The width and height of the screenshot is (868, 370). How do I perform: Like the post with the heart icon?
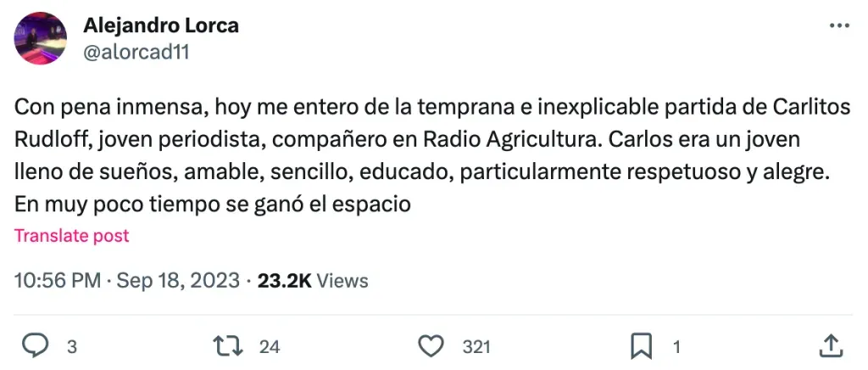[432, 345]
